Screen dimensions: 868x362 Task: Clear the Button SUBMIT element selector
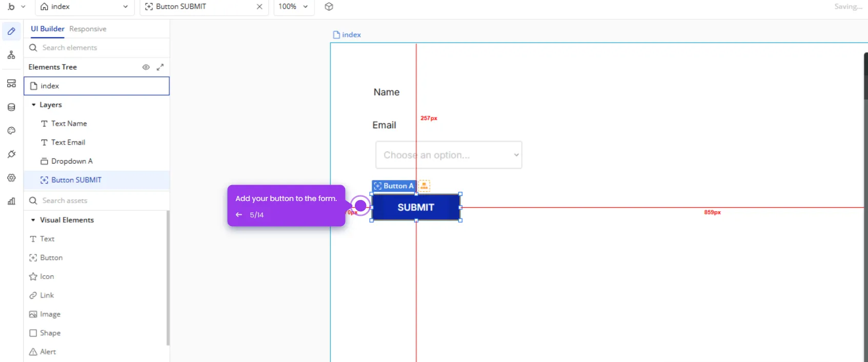click(x=259, y=7)
